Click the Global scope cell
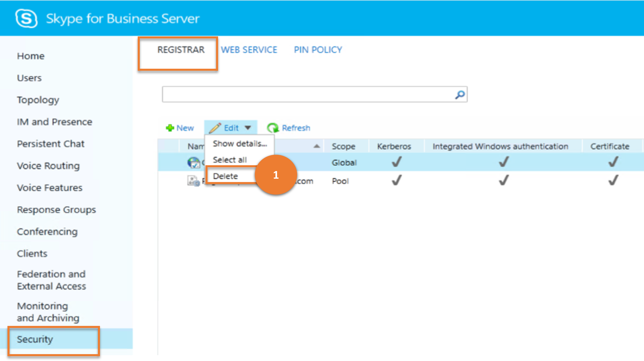 [x=344, y=163]
